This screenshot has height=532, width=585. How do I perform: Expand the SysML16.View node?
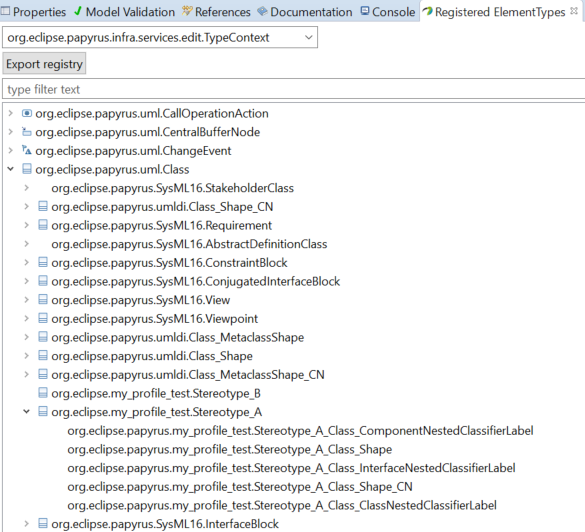coord(26,300)
